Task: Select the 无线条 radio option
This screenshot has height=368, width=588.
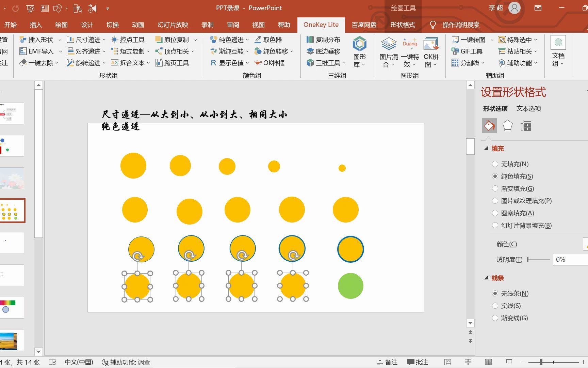Action: point(495,293)
